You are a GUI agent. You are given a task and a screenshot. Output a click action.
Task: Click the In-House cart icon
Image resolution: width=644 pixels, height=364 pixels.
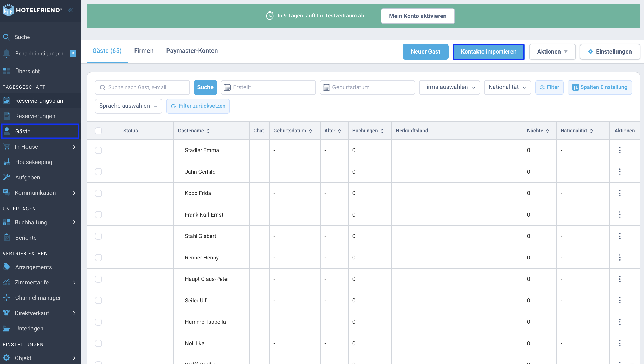pos(7,147)
